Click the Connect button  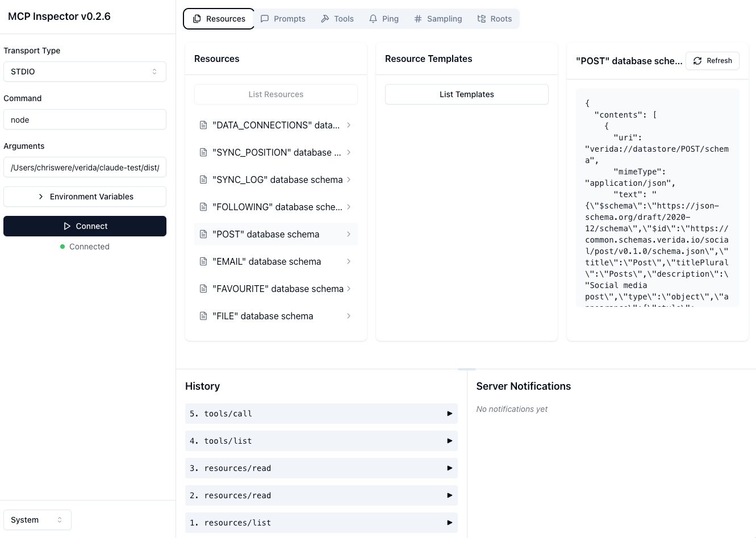pos(85,226)
